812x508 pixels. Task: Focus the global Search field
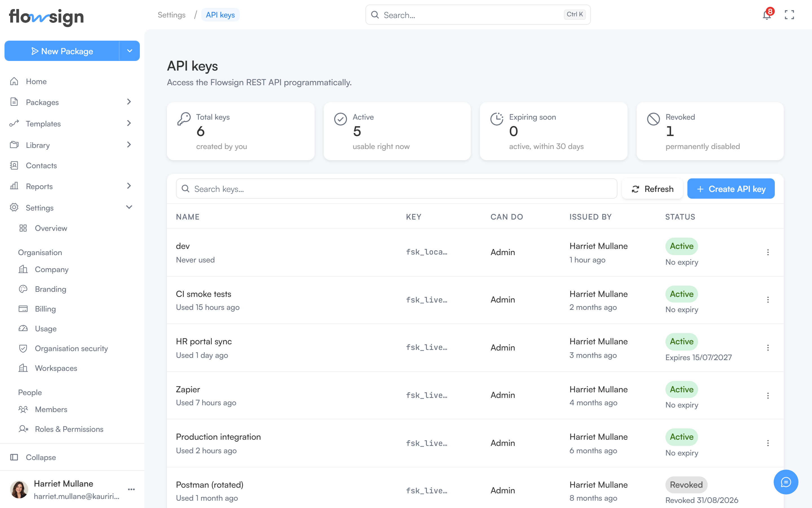478,15
